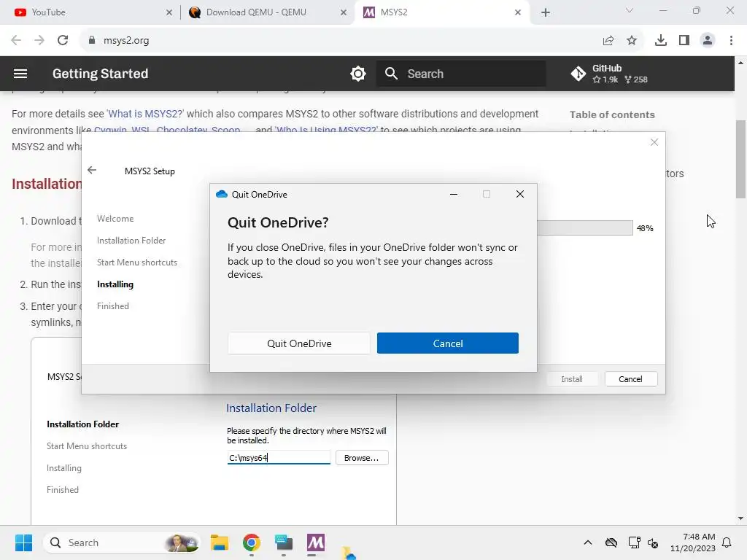Click Cancel in the Quit OneDrive dialog
747x560 pixels.
[447, 343]
